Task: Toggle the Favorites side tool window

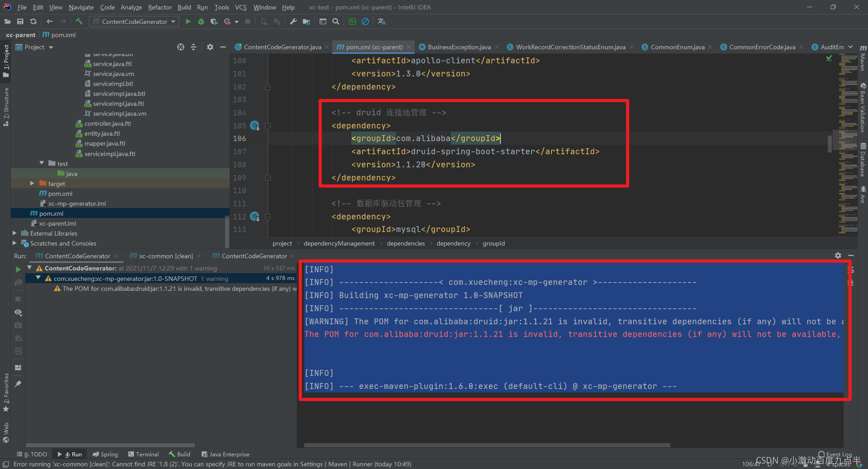Action: pos(6,392)
